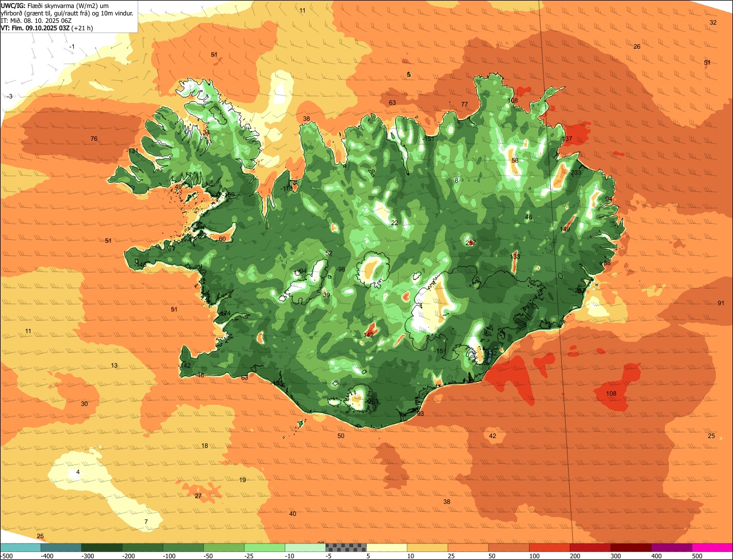This screenshot has width=733, height=560.
Task: Pick the legend swatch between 200 and 300
Action: coord(589,547)
